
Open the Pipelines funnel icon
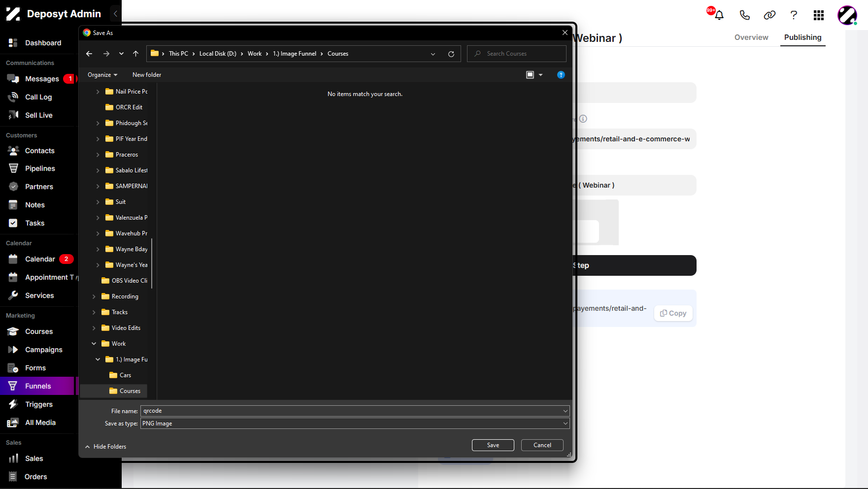(x=13, y=168)
